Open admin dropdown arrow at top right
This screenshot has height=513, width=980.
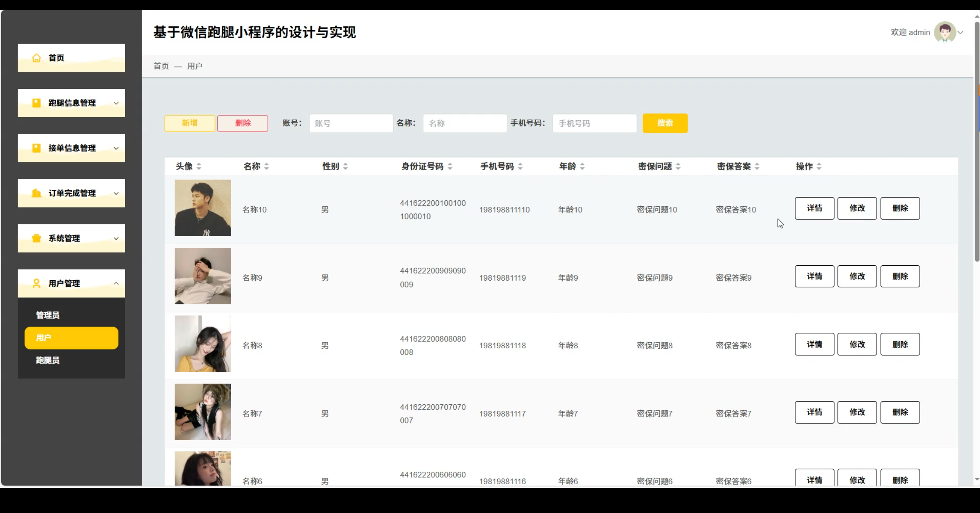tap(960, 33)
